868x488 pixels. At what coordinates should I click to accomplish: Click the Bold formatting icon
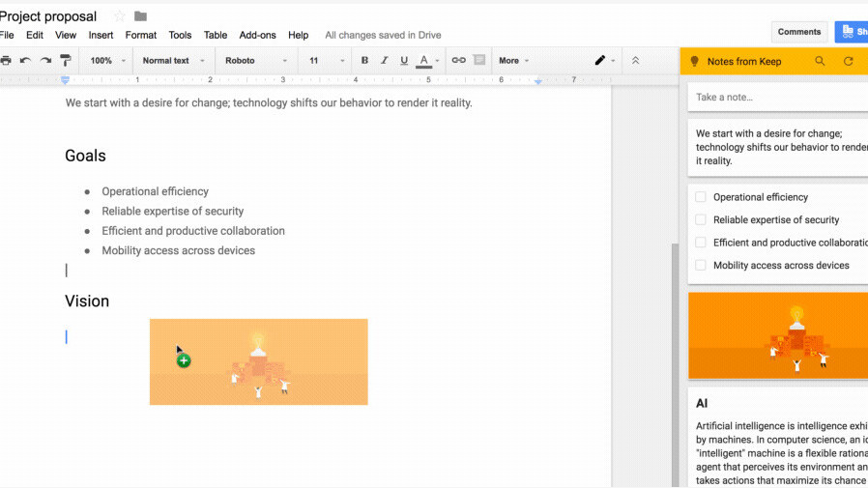(364, 60)
